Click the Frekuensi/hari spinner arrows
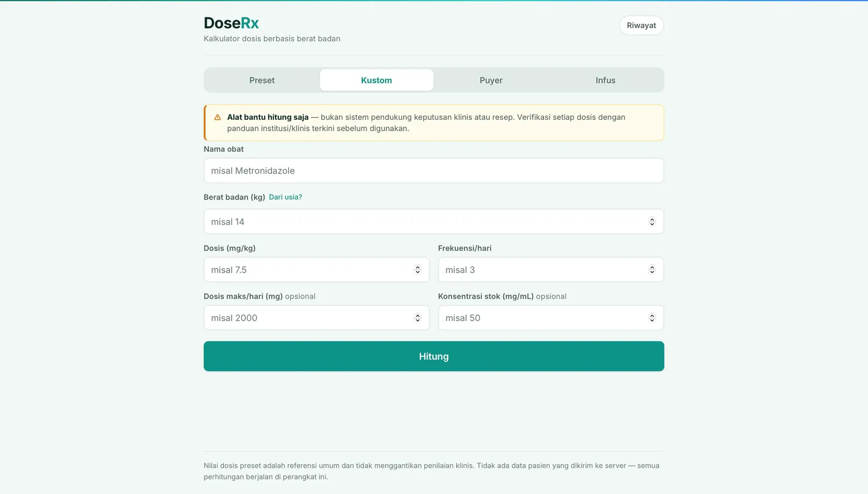The image size is (868, 494). 652,270
